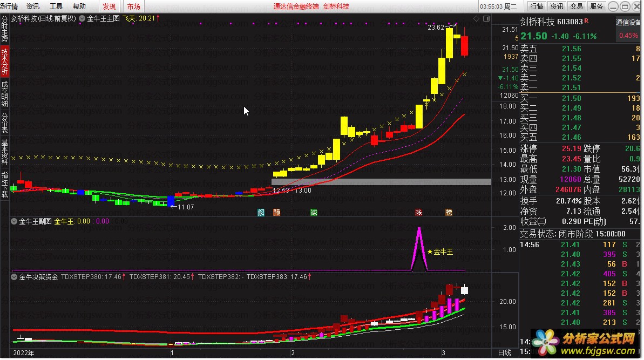644x360 pixels.
Task: Click the 11.07 low price label
Action: (x=185, y=207)
